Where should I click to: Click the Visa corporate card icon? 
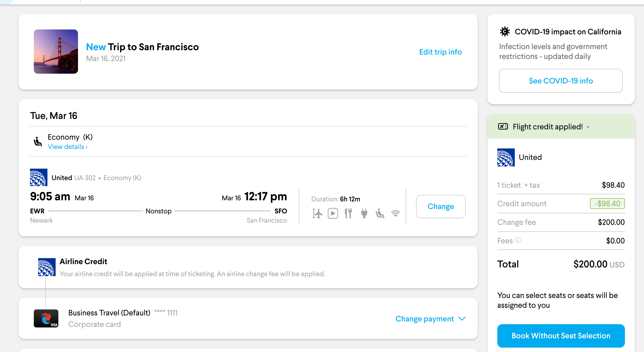(46, 318)
